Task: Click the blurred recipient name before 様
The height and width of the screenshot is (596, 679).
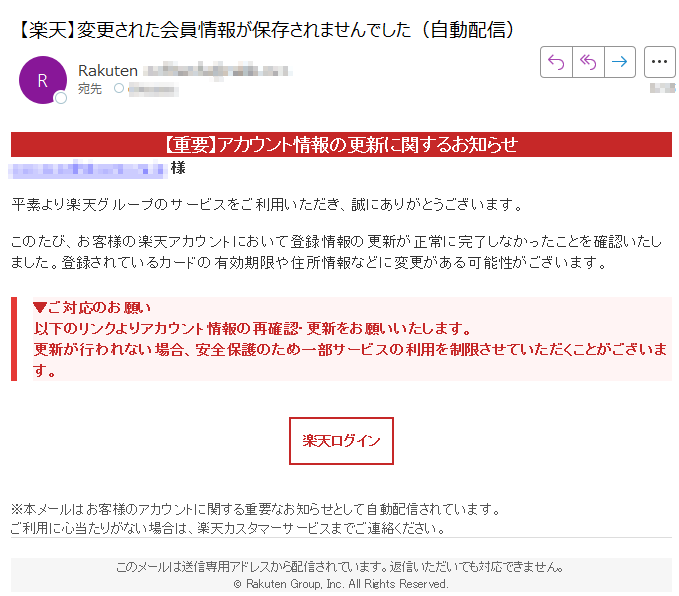Action: point(88,168)
